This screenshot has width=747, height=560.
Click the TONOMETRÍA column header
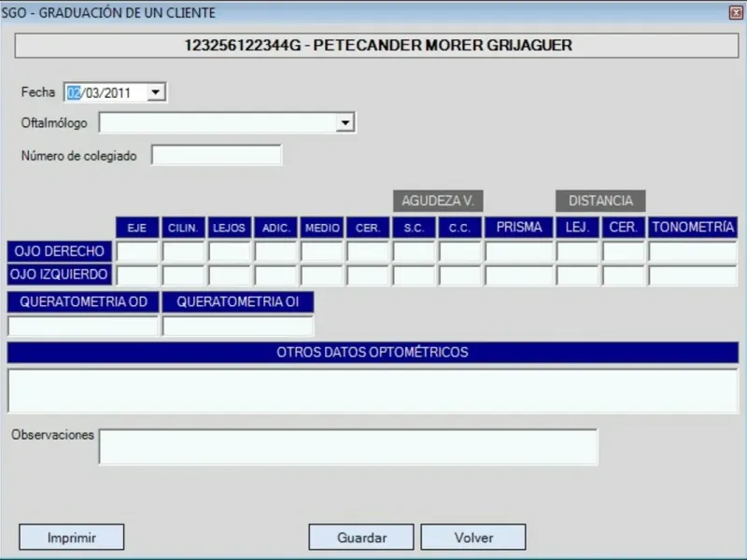click(x=693, y=227)
